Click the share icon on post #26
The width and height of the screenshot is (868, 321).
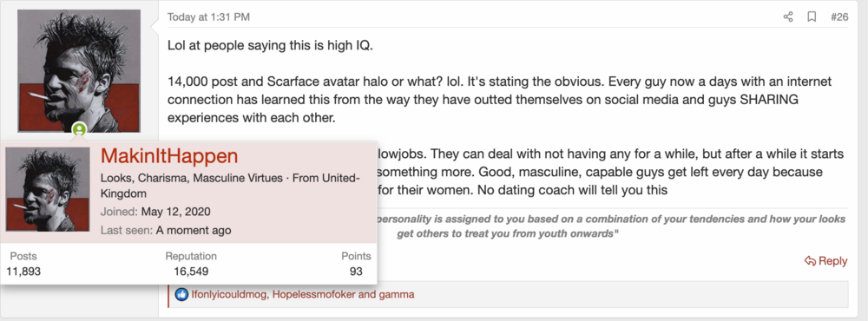788,17
